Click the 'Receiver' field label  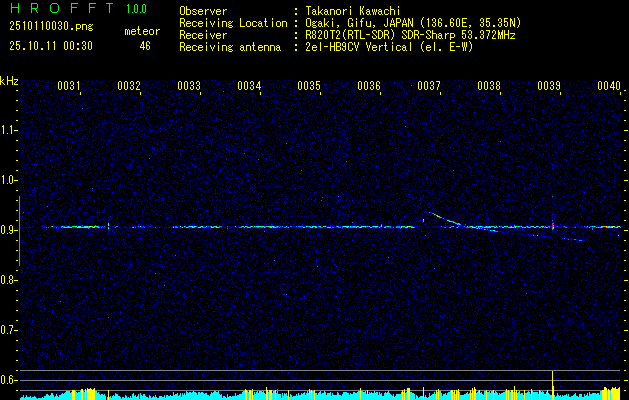point(203,35)
